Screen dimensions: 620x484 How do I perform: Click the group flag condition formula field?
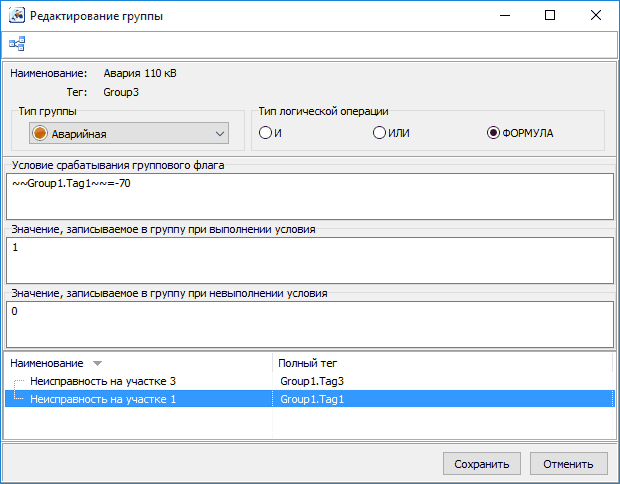[309, 195]
